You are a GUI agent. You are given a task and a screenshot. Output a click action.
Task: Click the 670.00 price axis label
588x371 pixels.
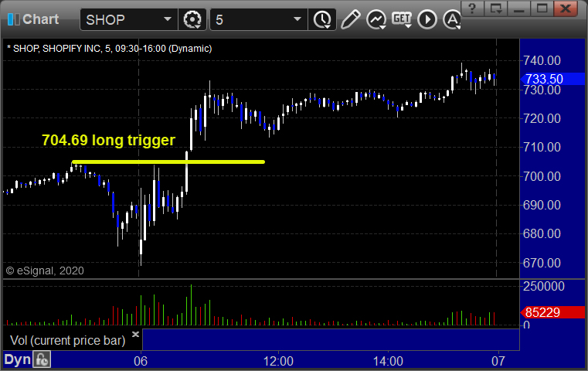click(542, 263)
